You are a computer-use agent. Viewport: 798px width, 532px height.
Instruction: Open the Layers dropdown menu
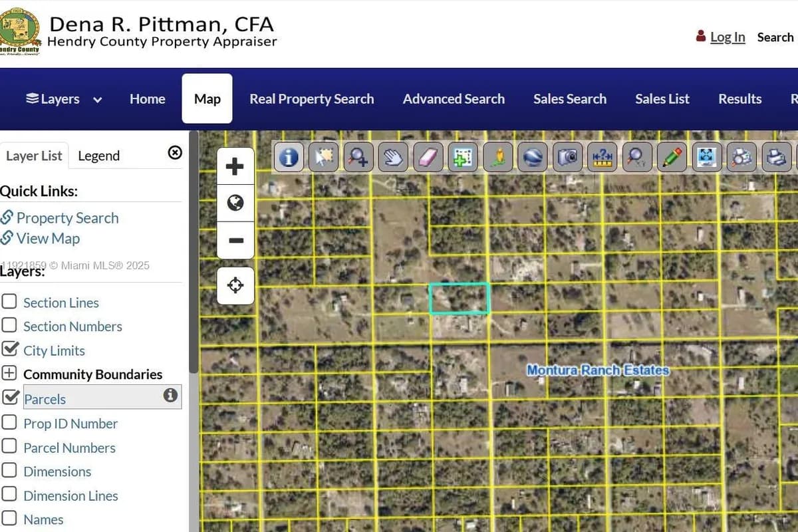pyautogui.click(x=63, y=98)
